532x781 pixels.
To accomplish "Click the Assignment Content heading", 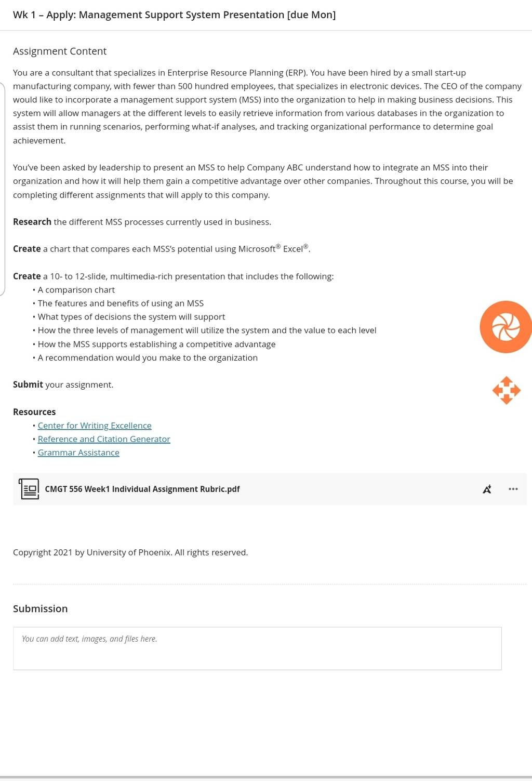I will (x=60, y=51).
